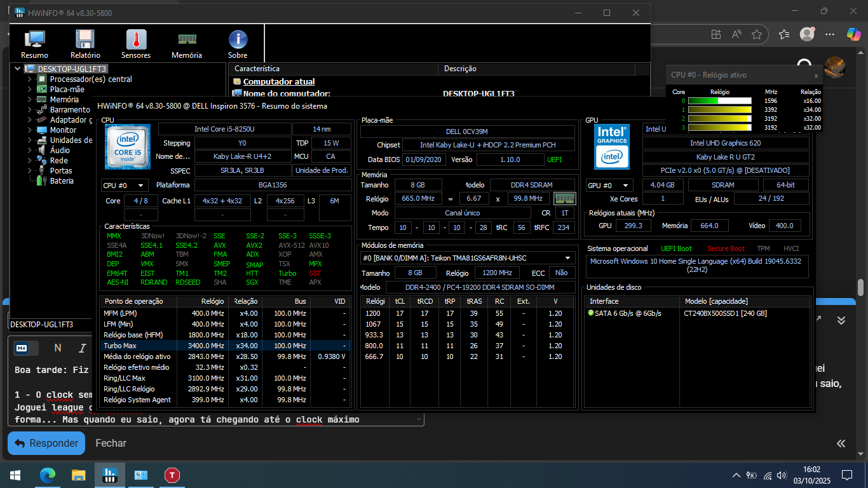Open the CPU #0 selector dropdown
Image resolution: width=868 pixels, height=488 pixels.
coord(125,186)
